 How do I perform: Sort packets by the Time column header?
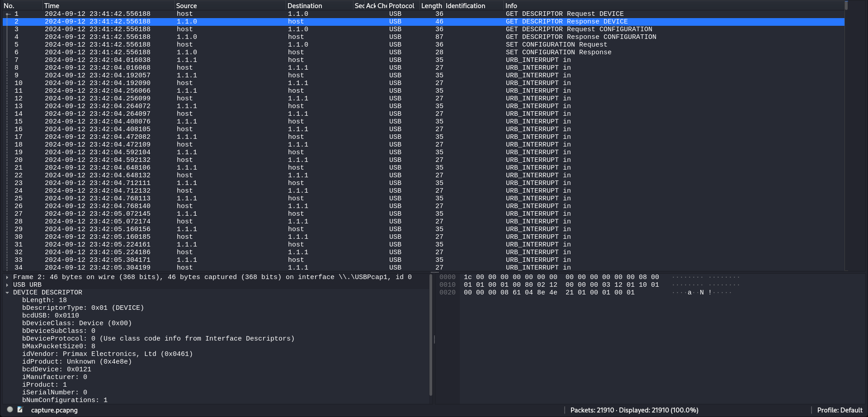(52, 6)
